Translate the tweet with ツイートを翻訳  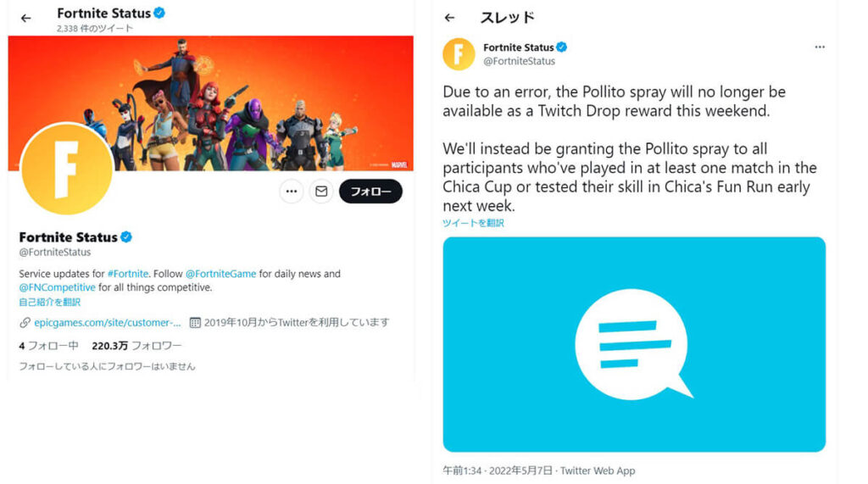473,223
